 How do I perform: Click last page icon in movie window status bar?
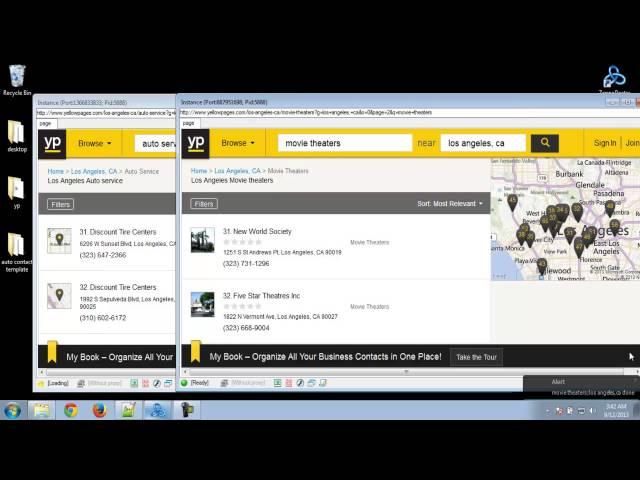[x=323, y=383]
